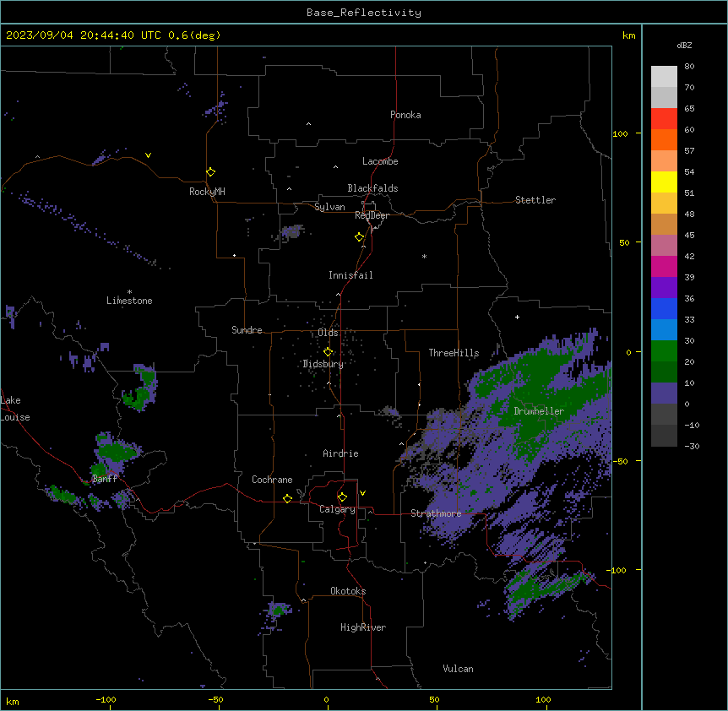
Task: Click the yellow diamond marker below Cochrane
Action: pos(287,498)
